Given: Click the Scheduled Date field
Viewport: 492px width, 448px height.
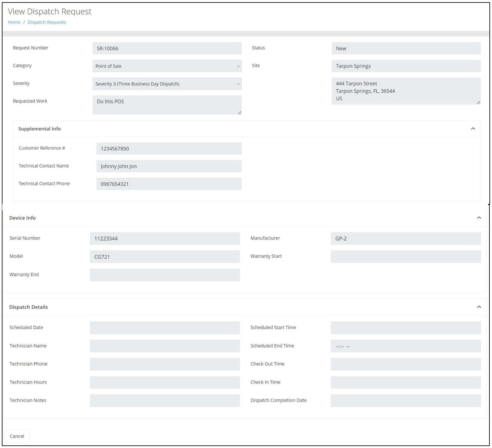Looking at the screenshot, I should tap(165, 328).
